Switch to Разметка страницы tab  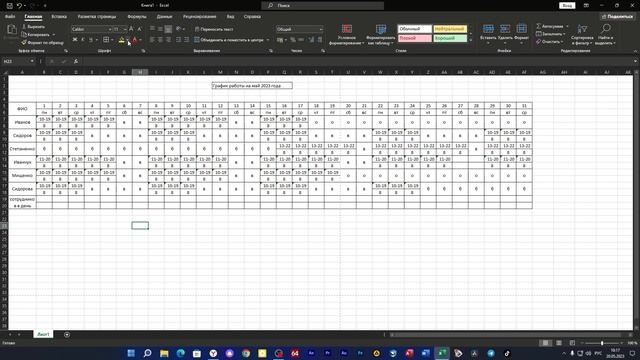[97, 17]
